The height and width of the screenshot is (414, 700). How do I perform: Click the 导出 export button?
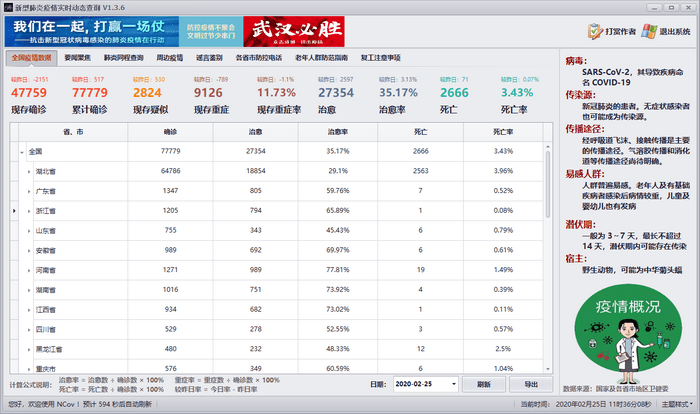pos(531,384)
